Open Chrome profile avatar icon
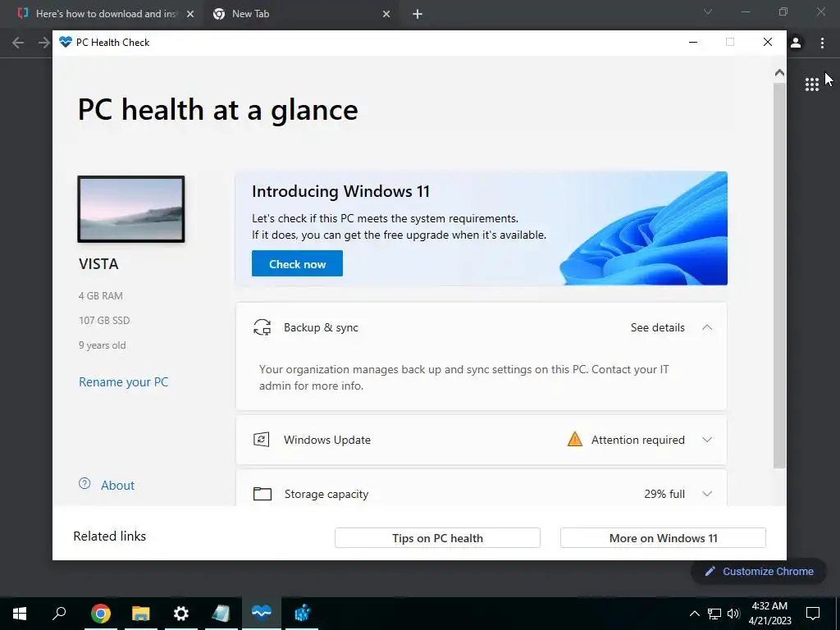This screenshot has height=630, width=840. [x=796, y=43]
